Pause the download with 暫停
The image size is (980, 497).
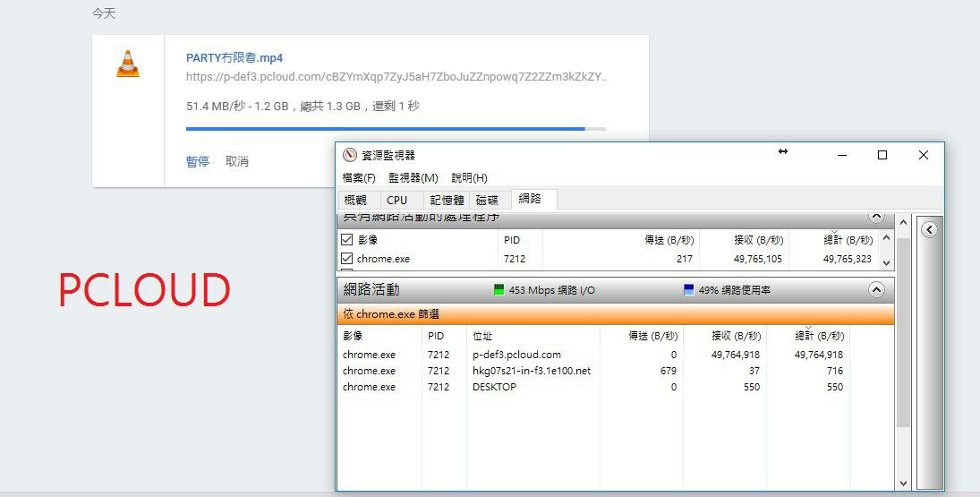tap(198, 161)
